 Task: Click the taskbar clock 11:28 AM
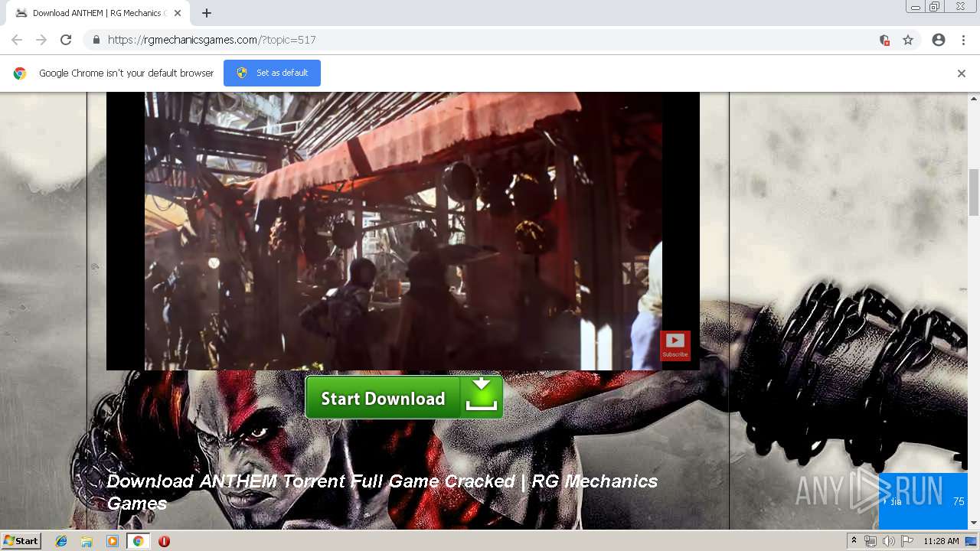(941, 541)
